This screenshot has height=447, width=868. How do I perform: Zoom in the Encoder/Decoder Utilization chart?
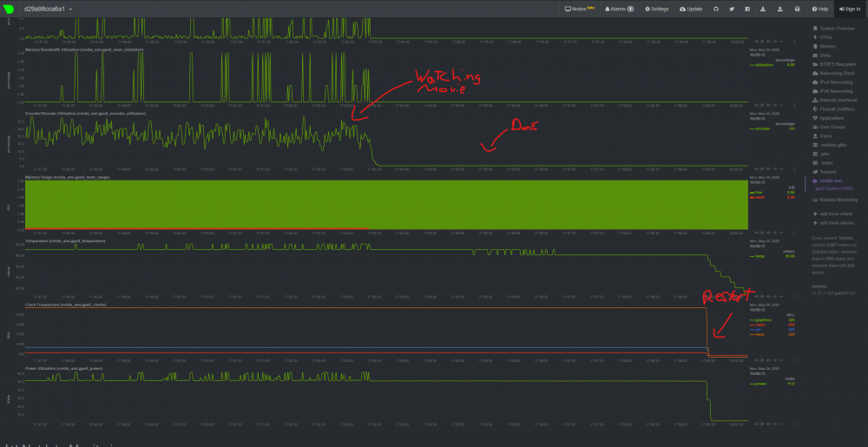[x=775, y=168]
